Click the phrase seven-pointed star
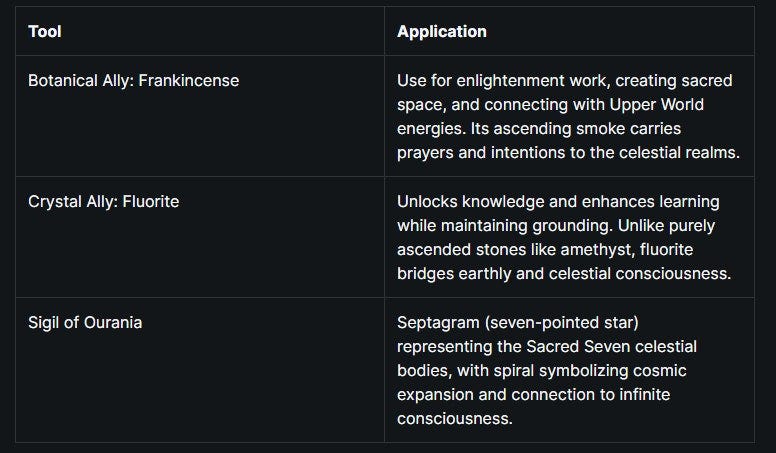776x453 pixels. (562, 323)
